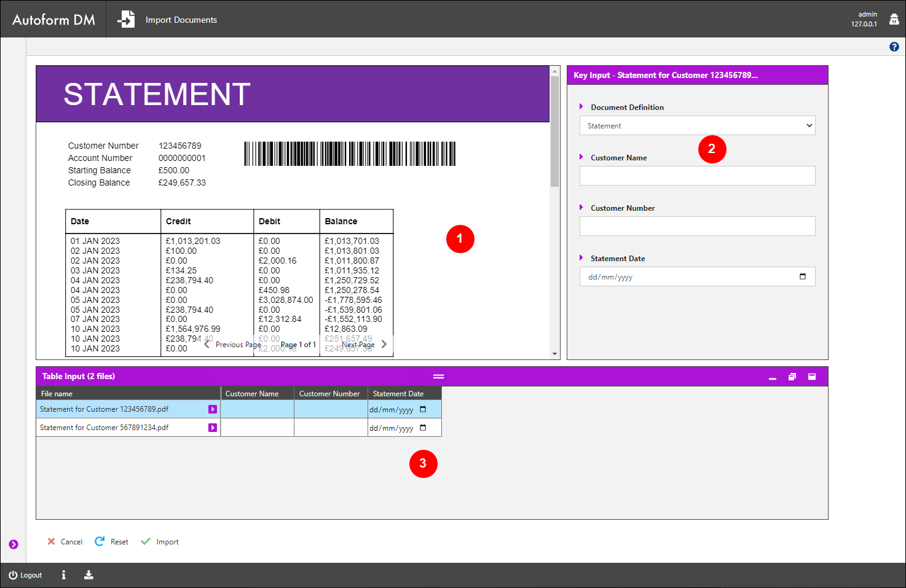Click the Customer Name input field
Image resolution: width=906 pixels, height=588 pixels.
pyautogui.click(x=697, y=176)
